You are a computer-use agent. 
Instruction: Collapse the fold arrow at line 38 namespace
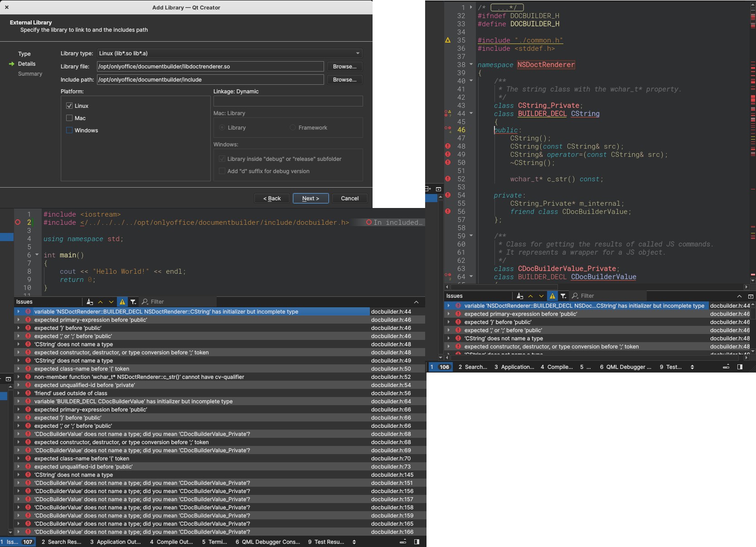471,64
